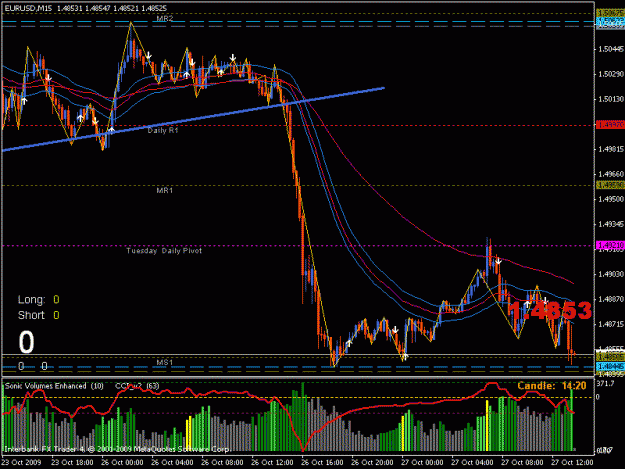The image size is (625, 469).
Task: Select the Daily R1 level label
Action: [163, 130]
